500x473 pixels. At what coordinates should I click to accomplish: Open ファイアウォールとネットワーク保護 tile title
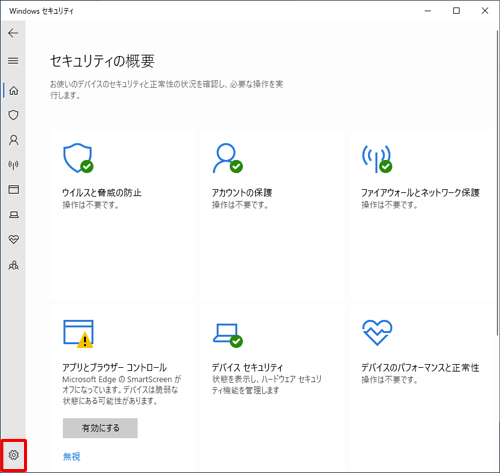click(420, 193)
